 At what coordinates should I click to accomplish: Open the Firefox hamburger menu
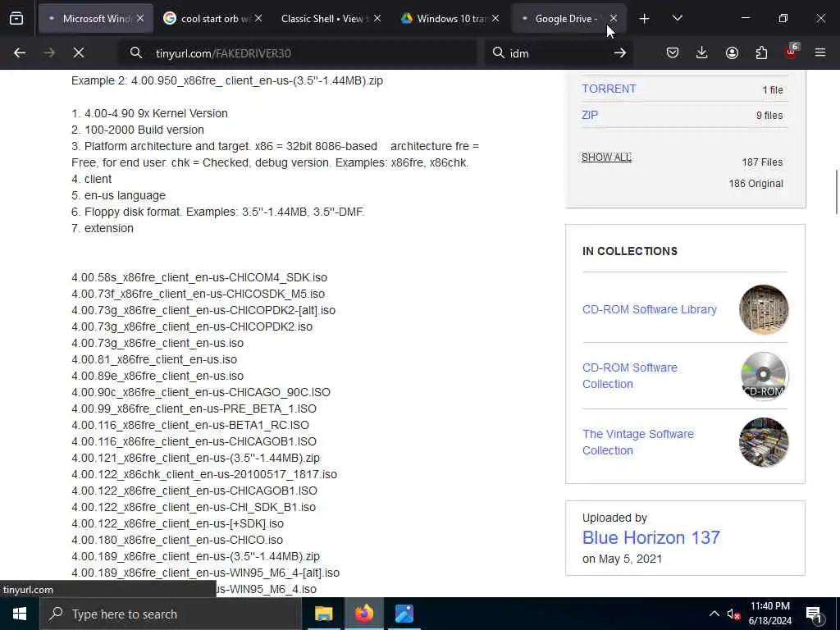(x=820, y=53)
